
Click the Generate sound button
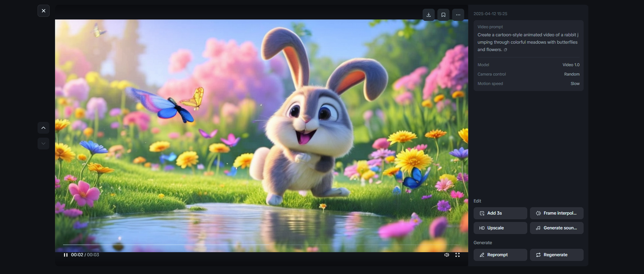(557, 228)
